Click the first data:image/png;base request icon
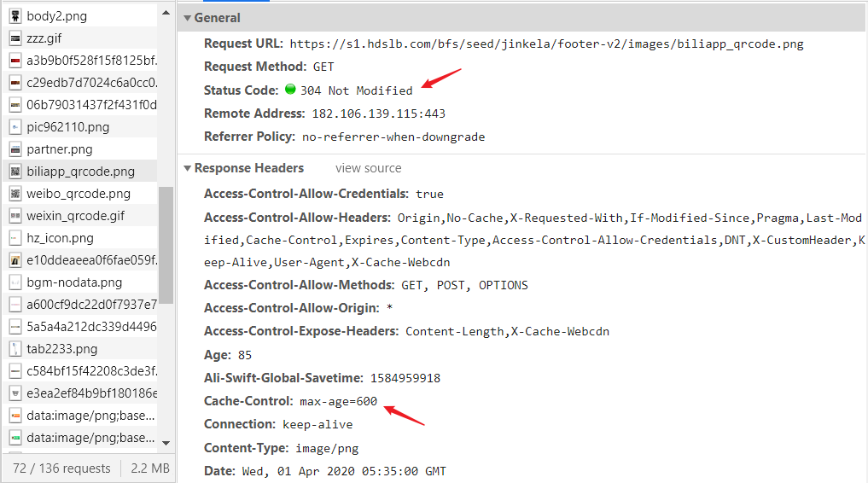The height and width of the screenshot is (483, 868). tap(15, 416)
